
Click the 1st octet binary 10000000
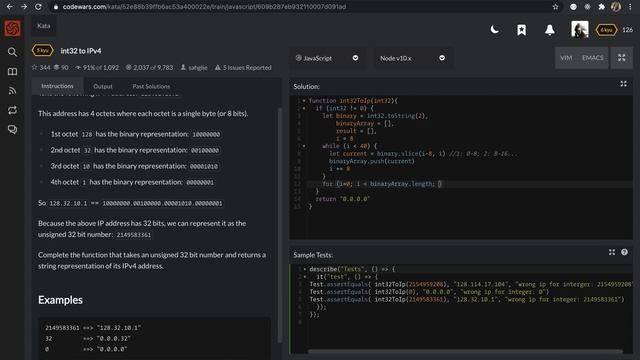pyautogui.click(x=206, y=134)
